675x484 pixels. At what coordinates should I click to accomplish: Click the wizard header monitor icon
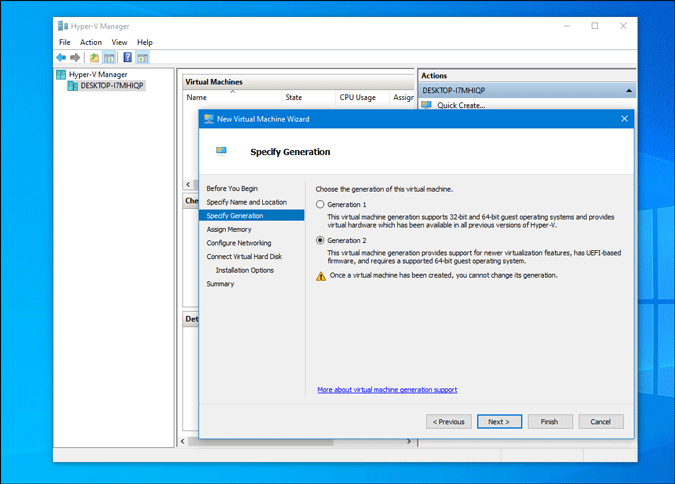click(221, 151)
